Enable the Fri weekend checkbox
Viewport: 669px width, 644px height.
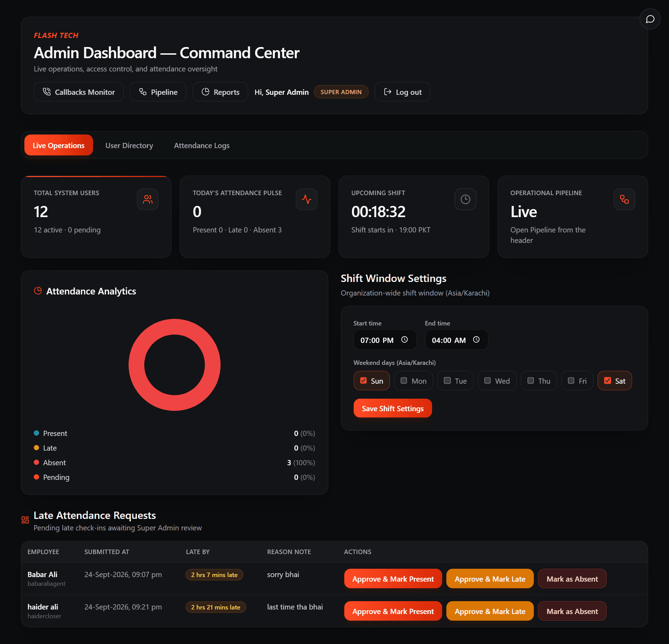click(571, 381)
